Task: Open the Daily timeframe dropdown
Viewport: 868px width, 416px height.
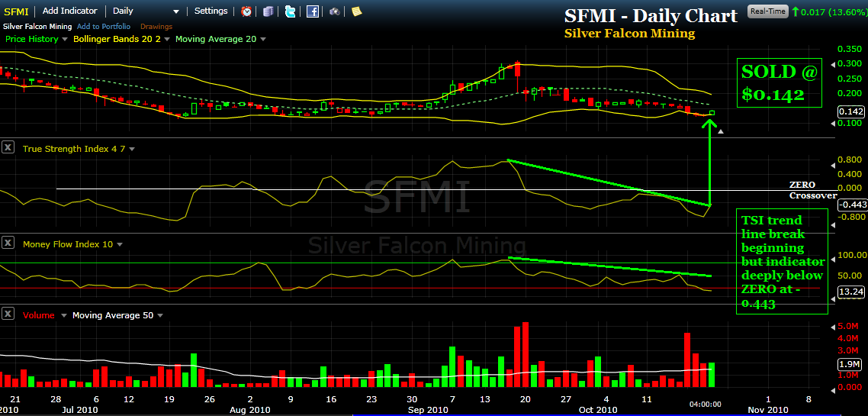Action: 146,11
